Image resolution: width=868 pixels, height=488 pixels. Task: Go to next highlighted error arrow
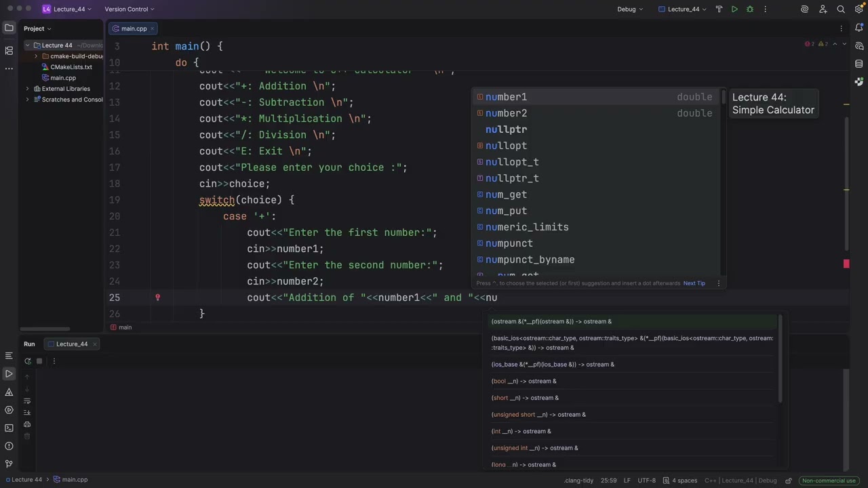(844, 44)
